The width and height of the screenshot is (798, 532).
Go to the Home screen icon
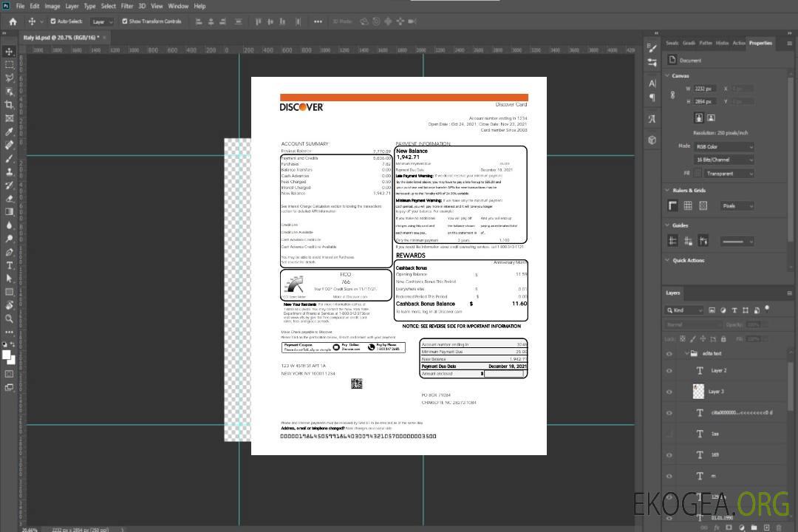click(x=13, y=21)
